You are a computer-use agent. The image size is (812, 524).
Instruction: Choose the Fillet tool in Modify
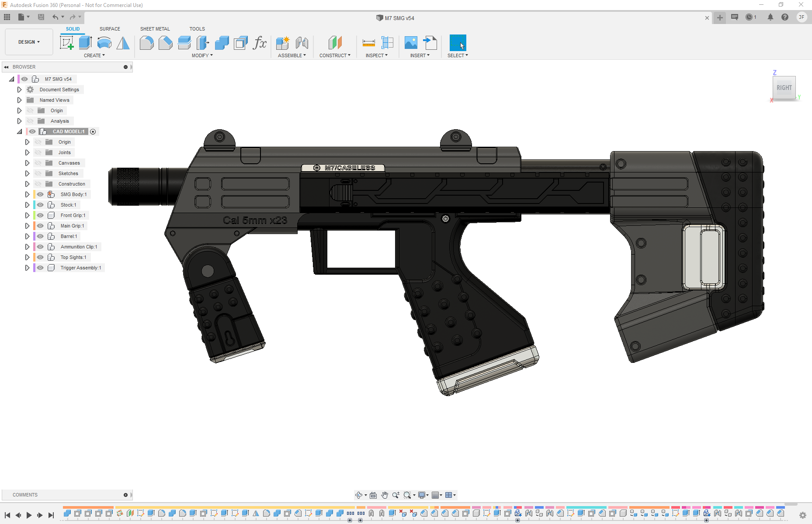146,43
